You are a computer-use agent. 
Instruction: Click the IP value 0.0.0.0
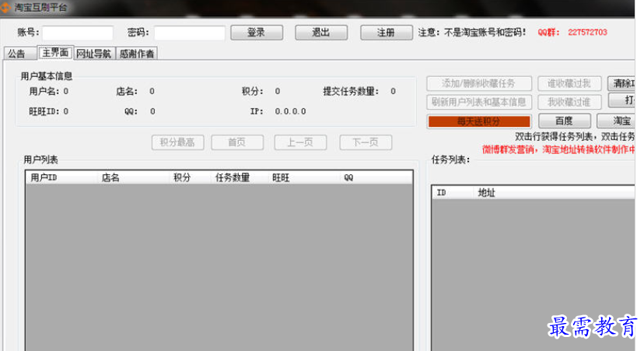(x=290, y=111)
